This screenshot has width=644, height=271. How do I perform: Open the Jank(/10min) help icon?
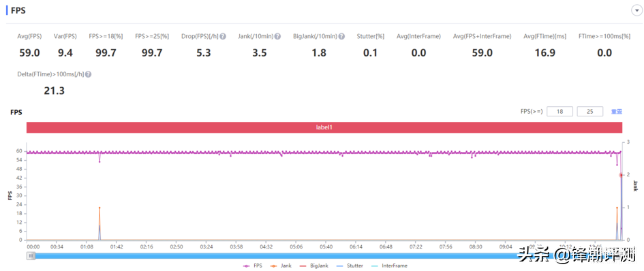pos(277,37)
